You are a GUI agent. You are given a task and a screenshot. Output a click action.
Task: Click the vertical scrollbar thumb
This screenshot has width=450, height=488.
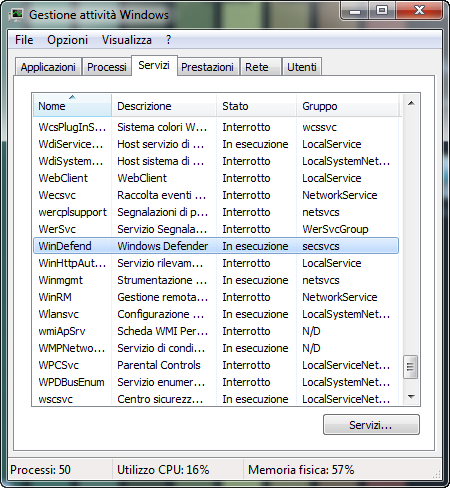(x=411, y=367)
